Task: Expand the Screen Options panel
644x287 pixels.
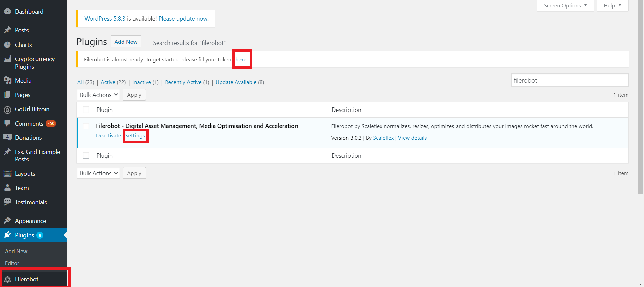Action: [x=566, y=5]
